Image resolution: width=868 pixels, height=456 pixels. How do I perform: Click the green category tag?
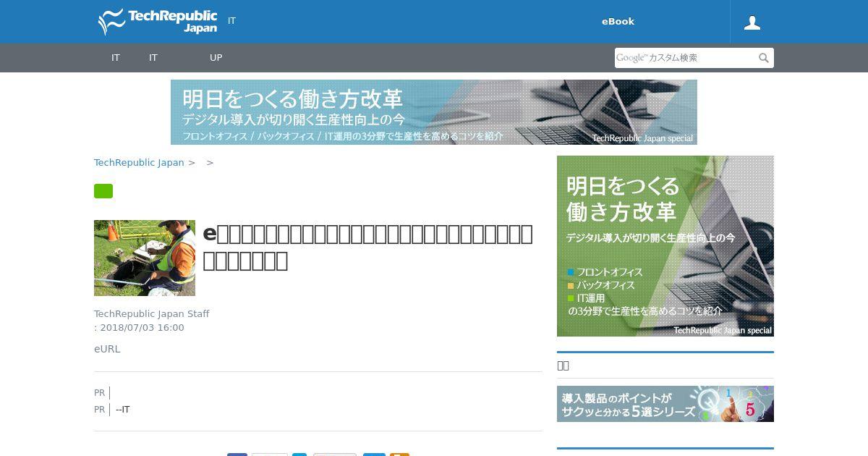point(103,191)
